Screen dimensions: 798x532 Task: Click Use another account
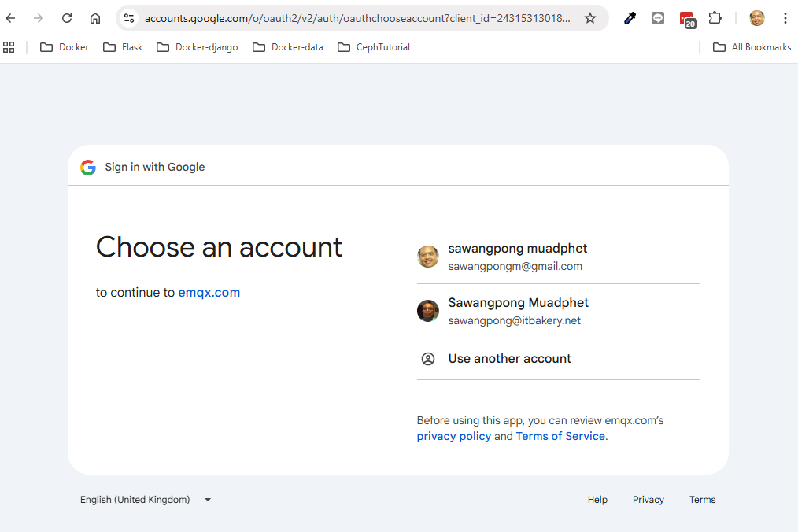coord(509,359)
